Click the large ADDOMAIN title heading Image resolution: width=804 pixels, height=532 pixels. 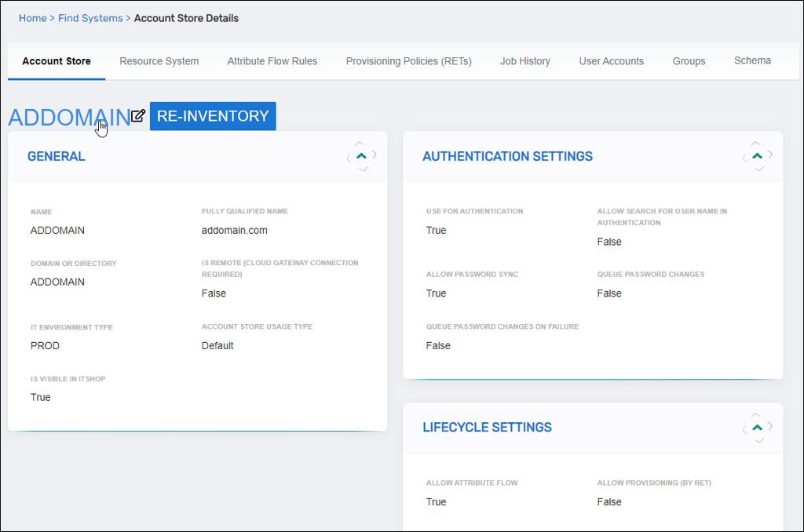click(68, 117)
